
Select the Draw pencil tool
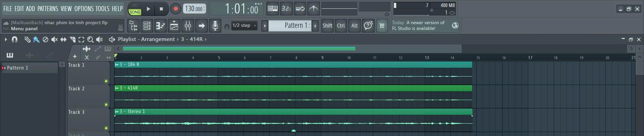tap(27, 40)
